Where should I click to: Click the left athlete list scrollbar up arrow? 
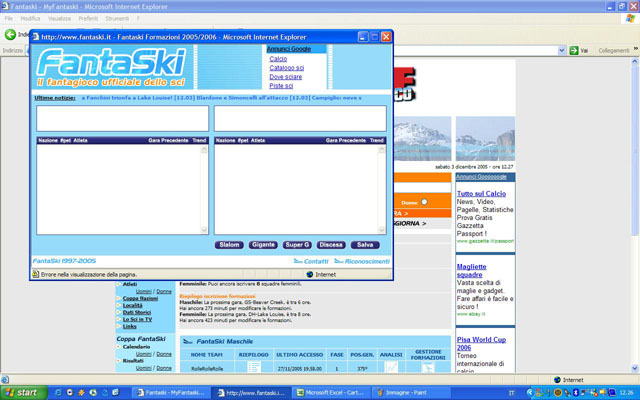click(204, 150)
